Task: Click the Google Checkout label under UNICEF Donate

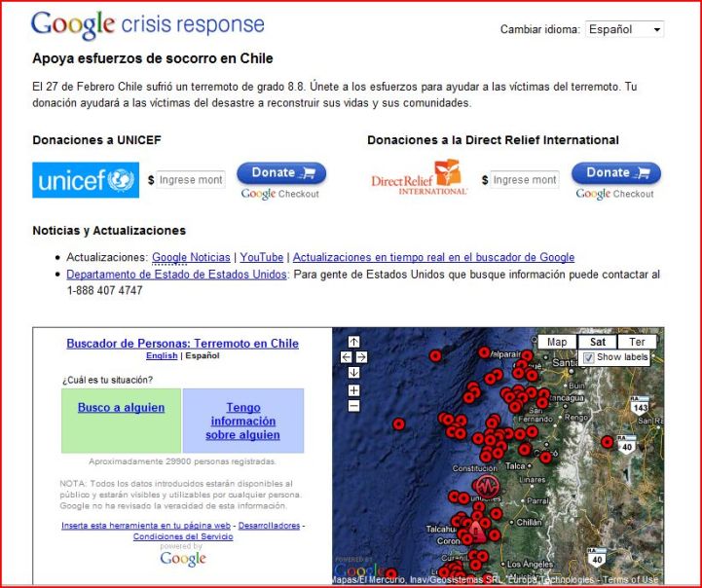Action: click(280, 194)
